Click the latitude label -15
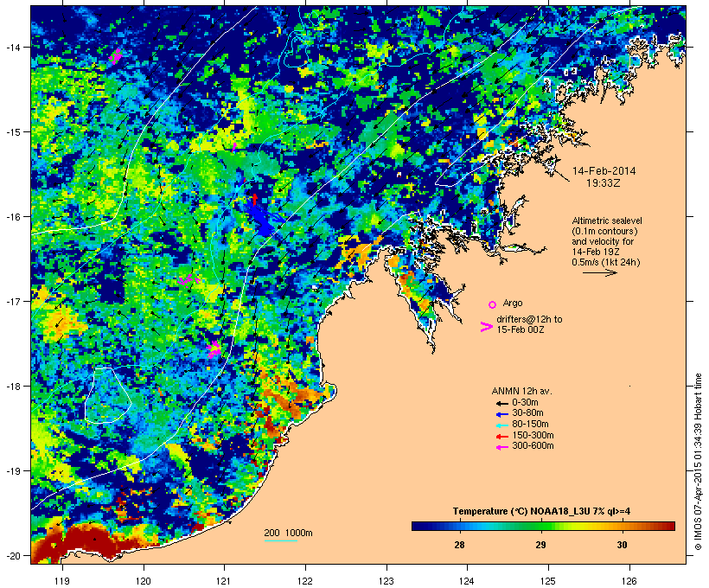Viewport: 709px width, 588px height. click(12, 132)
